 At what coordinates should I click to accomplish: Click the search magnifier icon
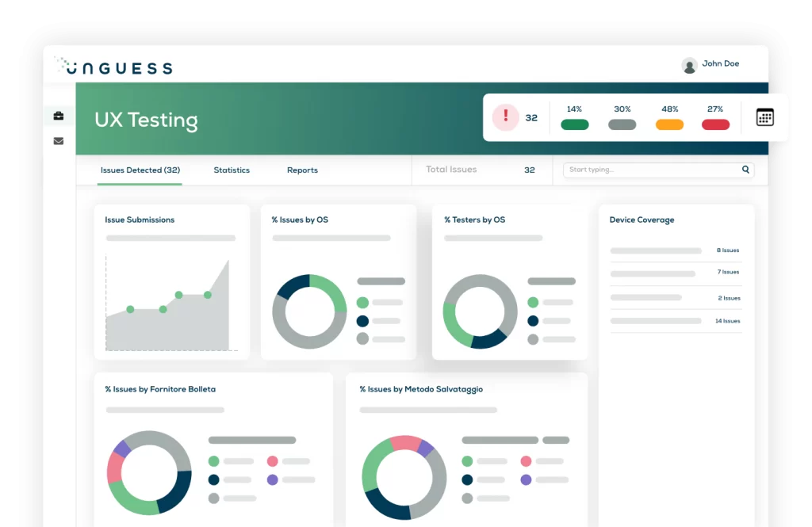click(745, 170)
